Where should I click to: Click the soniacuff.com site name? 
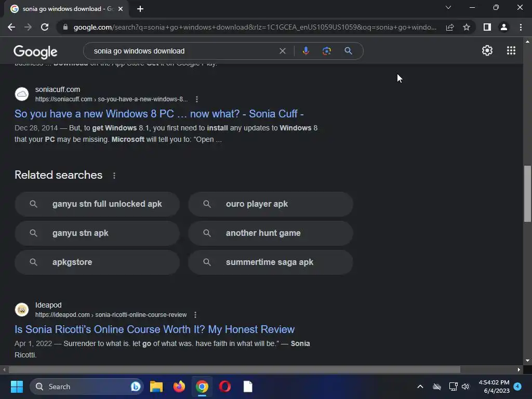(58, 89)
